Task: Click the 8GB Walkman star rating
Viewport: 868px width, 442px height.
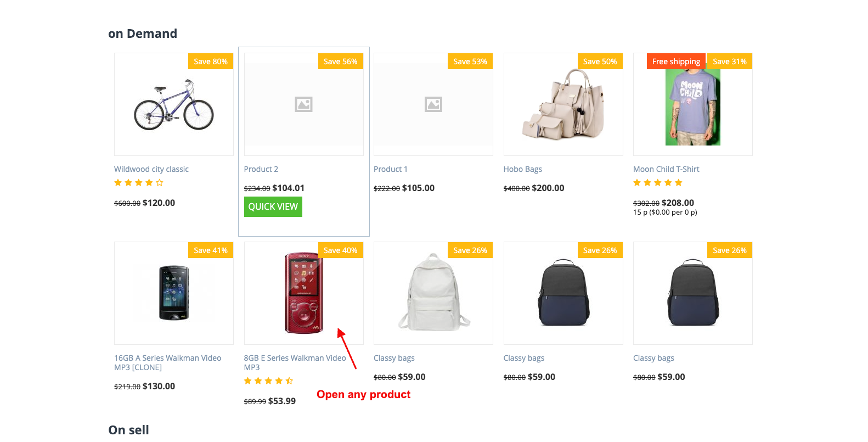Action: click(x=269, y=381)
